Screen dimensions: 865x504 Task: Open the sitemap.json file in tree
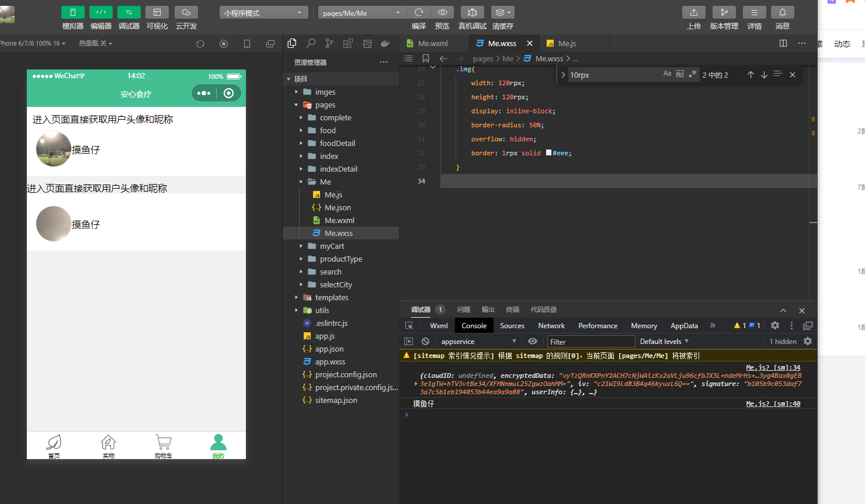336,400
